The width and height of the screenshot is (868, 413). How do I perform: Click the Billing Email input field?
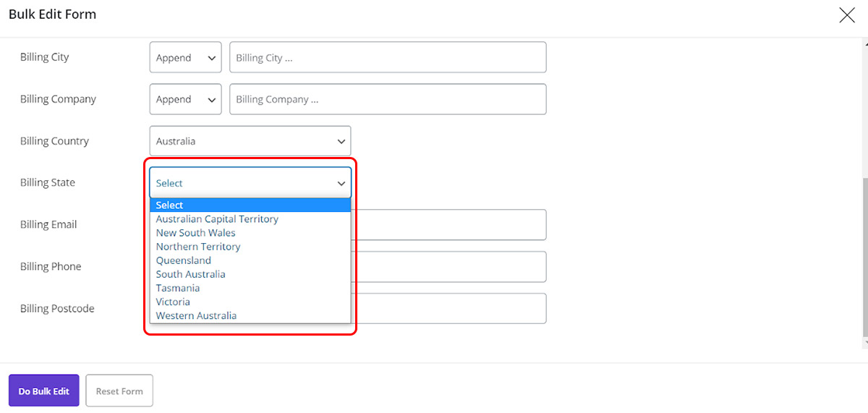click(448, 225)
